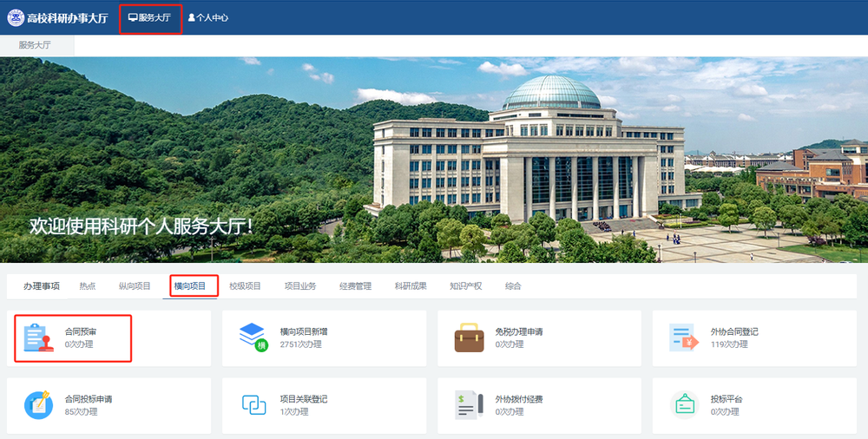Open the 项目关联登记 linked squares icon

[254, 404]
